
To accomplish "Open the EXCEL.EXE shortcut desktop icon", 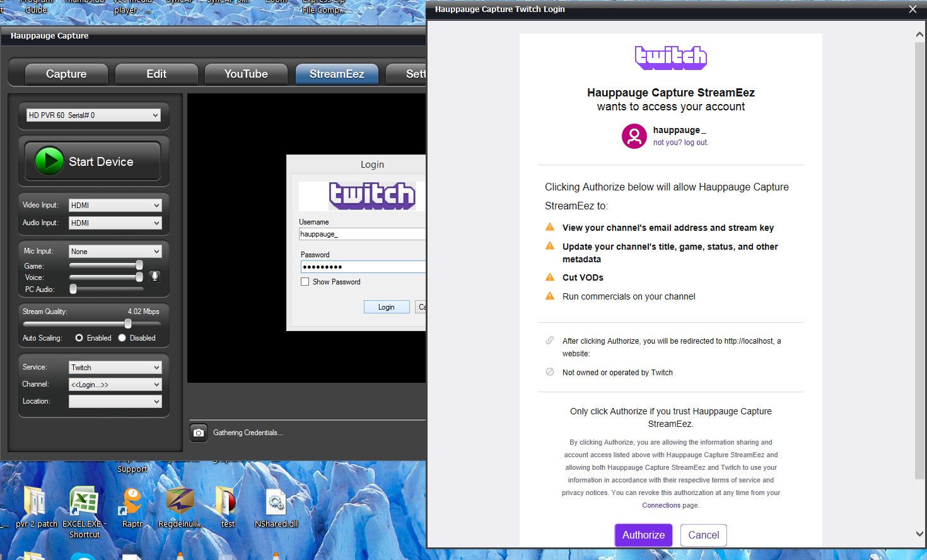I will [83, 502].
